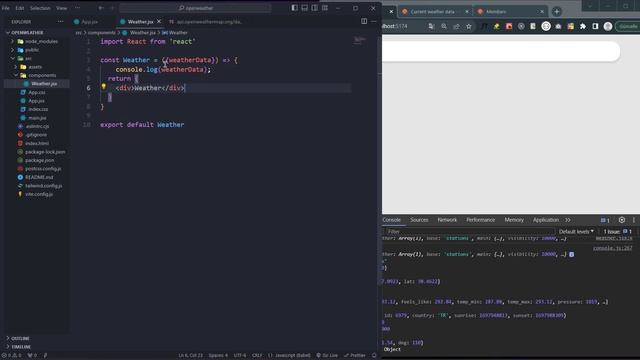Open a new Chrome tab with plus button
This screenshot has height=360, width=640.
click(557, 11)
